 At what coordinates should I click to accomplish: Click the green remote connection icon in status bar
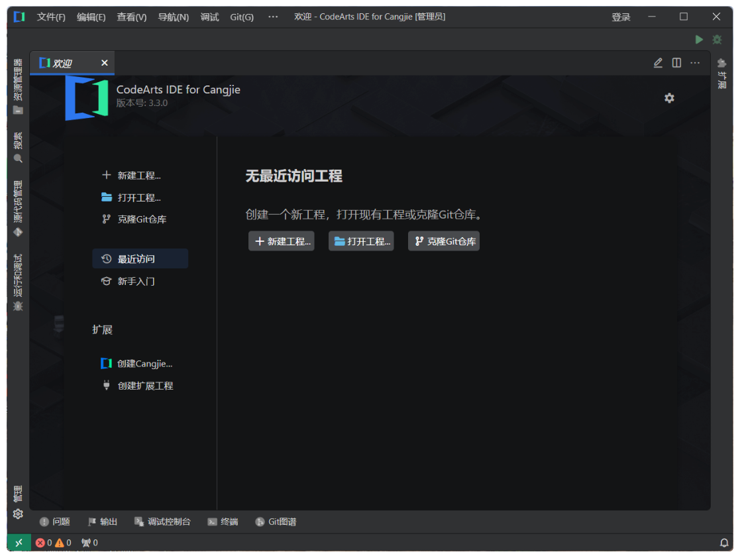pyautogui.click(x=18, y=542)
